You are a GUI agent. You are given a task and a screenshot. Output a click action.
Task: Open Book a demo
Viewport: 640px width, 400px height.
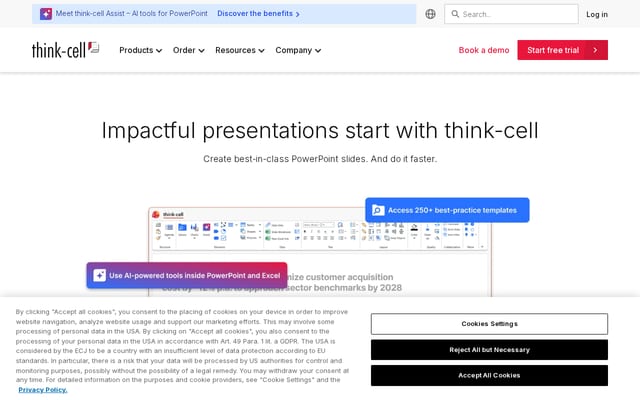click(x=484, y=50)
